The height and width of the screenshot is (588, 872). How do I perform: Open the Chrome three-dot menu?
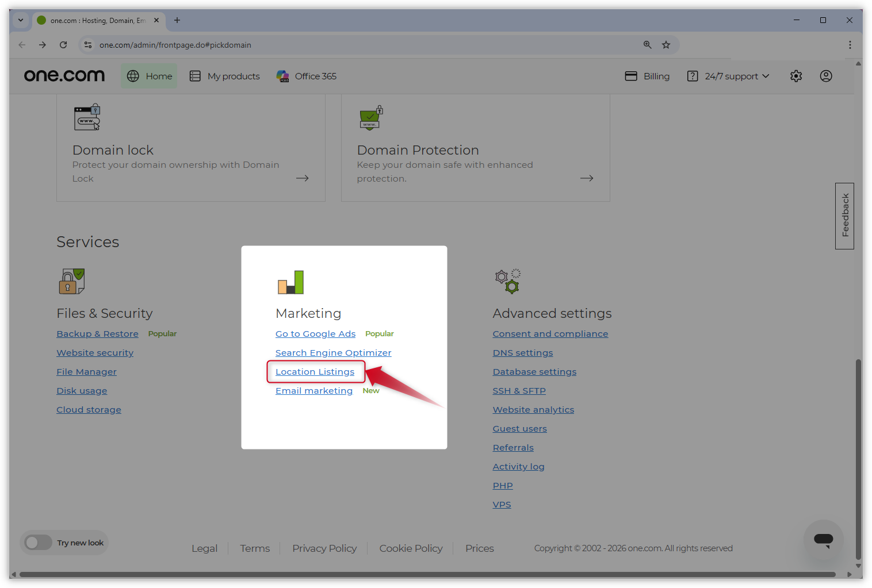click(x=850, y=44)
